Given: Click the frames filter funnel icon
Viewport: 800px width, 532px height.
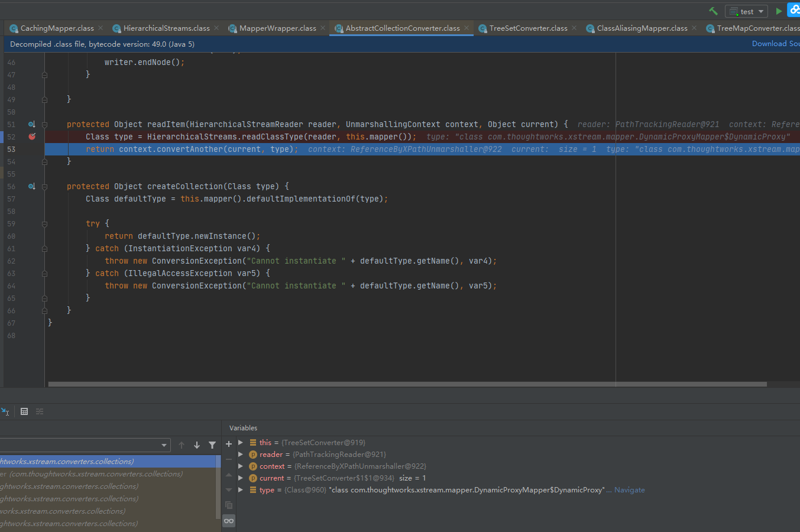Looking at the screenshot, I should coord(212,445).
